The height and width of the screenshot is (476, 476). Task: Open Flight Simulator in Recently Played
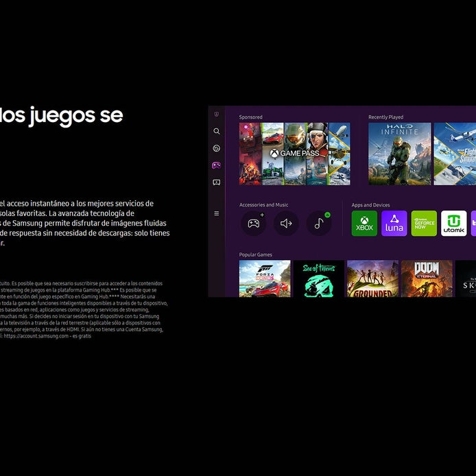pyautogui.click(x=455, y=154)
